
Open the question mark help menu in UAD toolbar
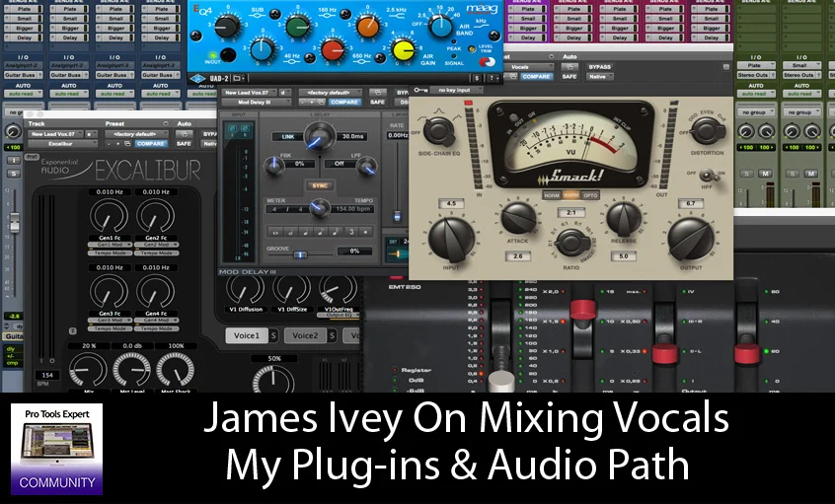493,78
